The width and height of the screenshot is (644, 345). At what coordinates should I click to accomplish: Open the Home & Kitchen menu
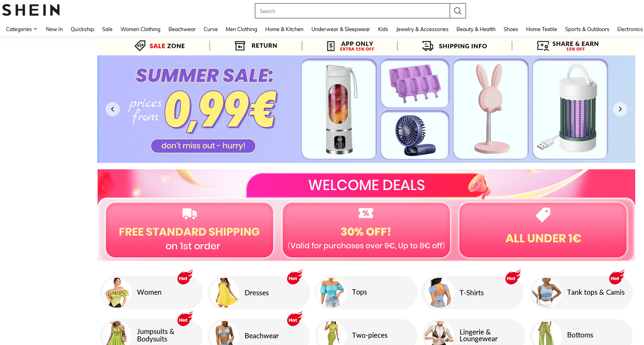click(x=284, y=29)
